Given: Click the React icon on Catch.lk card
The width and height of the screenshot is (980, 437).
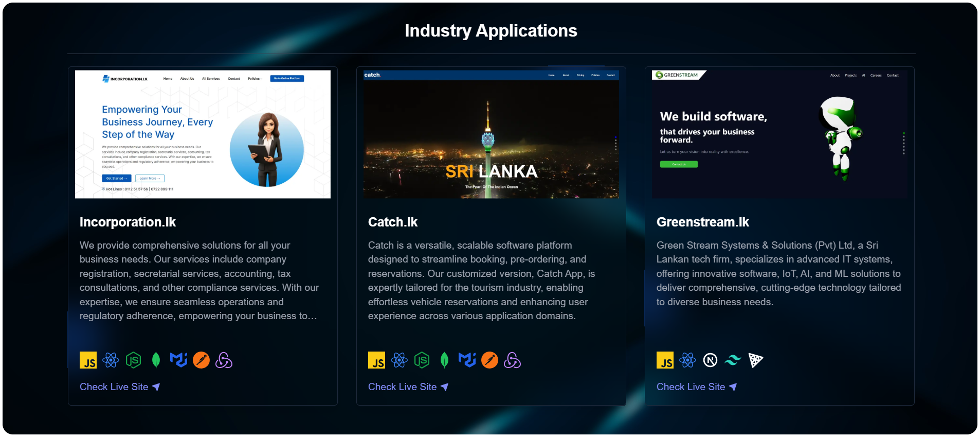Looking at the screenshot, I should tap(399, 360).
